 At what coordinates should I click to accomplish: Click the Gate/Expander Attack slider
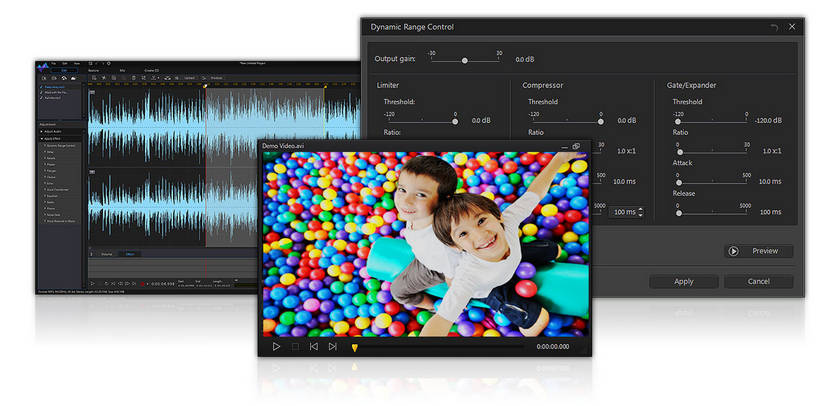point(679,181)
